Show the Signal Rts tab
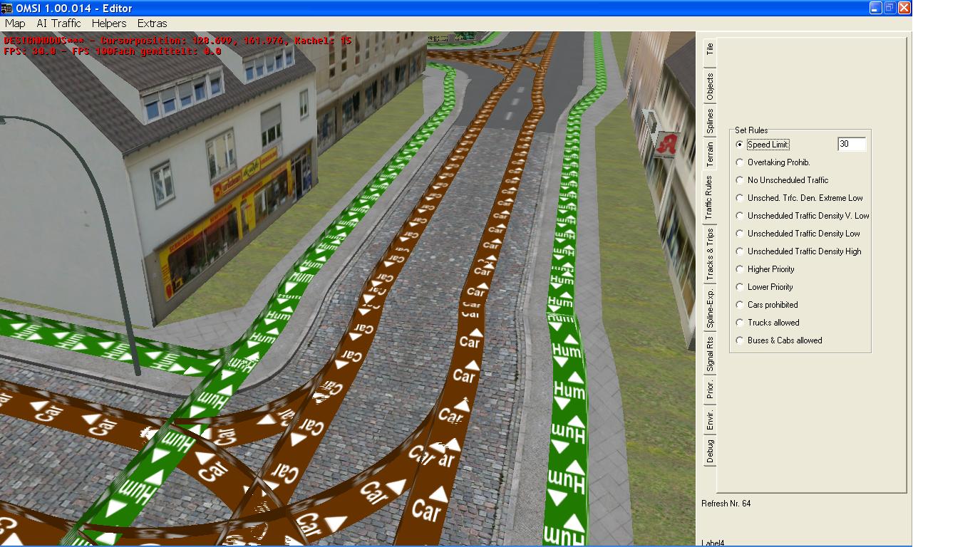980x547 pixels. [710, 355]
